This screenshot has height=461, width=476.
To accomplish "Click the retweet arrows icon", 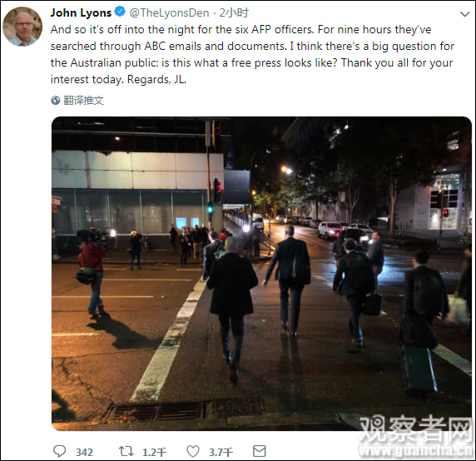I will [x=126, y=451].
